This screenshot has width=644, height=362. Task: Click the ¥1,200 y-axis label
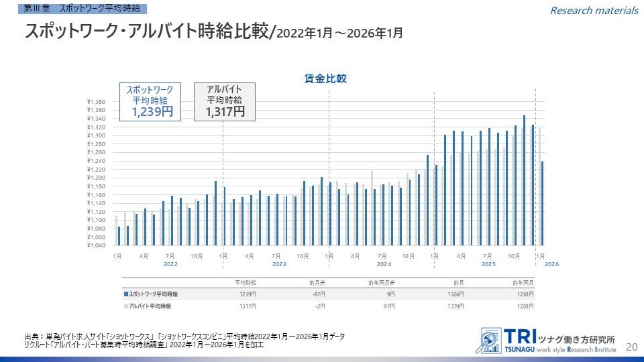click(x=96, y=178)
